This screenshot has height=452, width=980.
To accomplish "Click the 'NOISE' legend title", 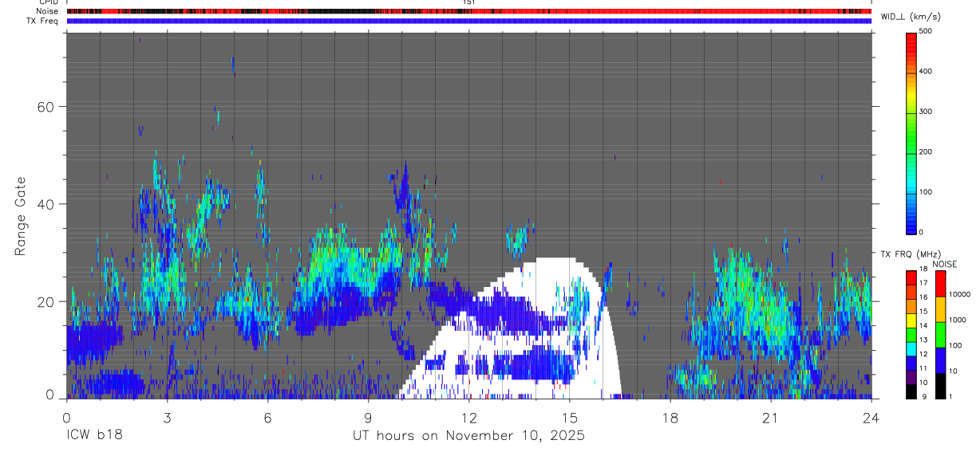I will tap(943, 265).
